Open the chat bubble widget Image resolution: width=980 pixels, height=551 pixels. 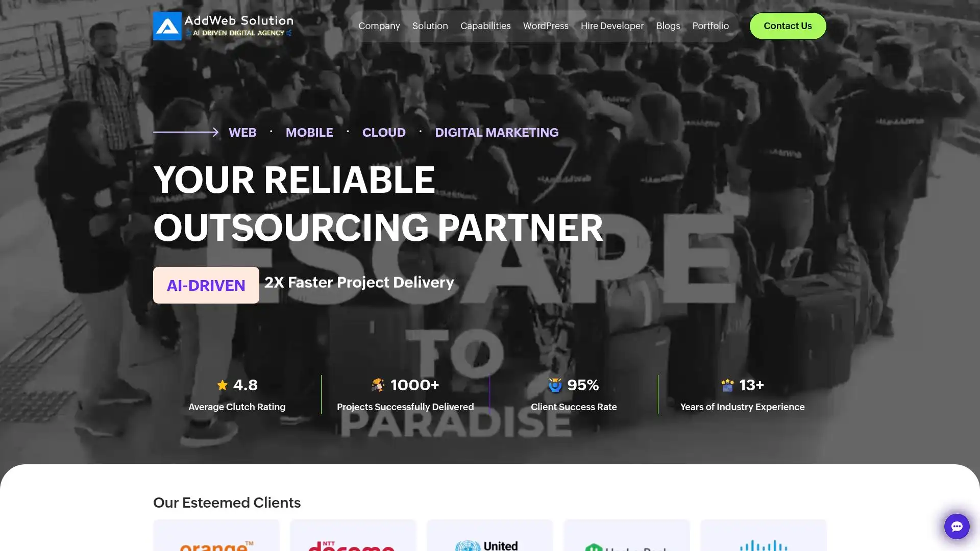[957, 526]
